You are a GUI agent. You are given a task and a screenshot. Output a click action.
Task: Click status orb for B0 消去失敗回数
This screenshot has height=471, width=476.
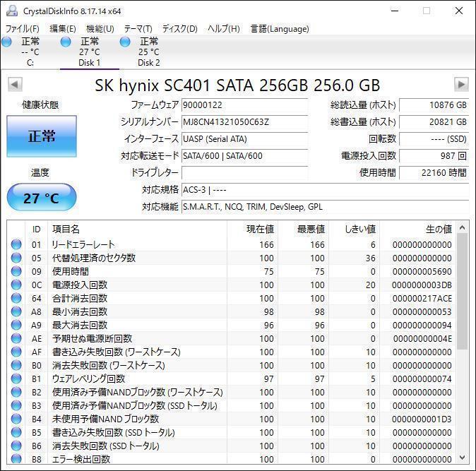pos(16,365)
